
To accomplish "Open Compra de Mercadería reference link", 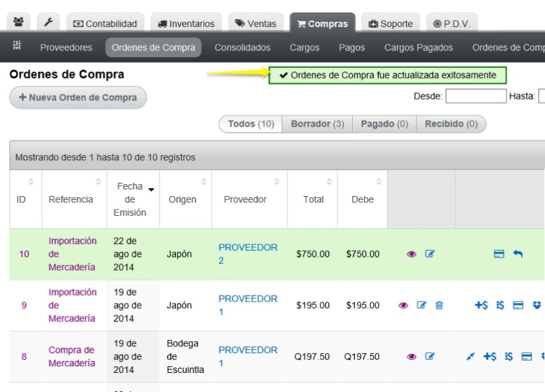I will click(71, 356).
